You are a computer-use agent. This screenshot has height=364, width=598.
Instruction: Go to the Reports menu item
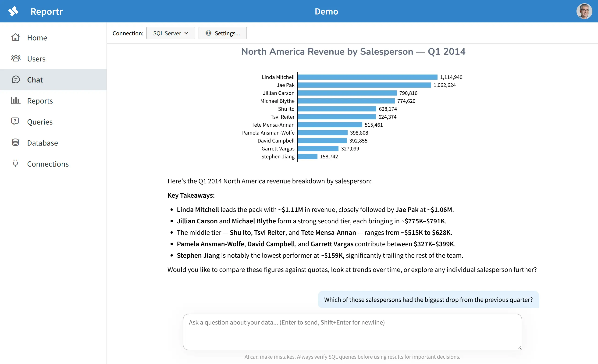(x=40, y=101)
